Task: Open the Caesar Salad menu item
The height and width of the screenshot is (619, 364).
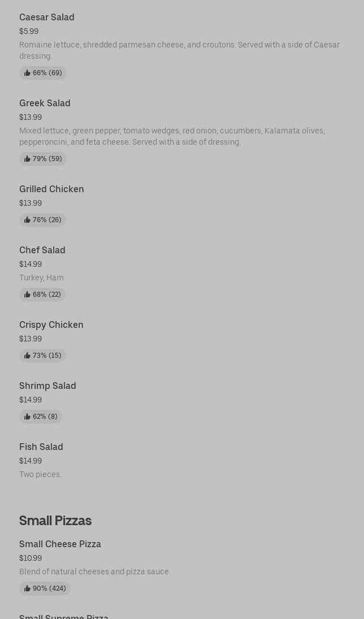Action: (x=47, y=18)
